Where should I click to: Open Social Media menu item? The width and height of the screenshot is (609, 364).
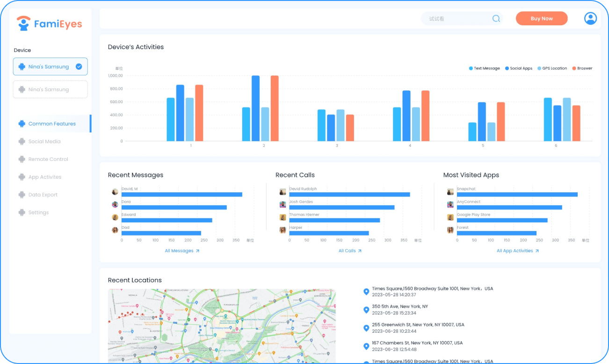click(44, 142)
